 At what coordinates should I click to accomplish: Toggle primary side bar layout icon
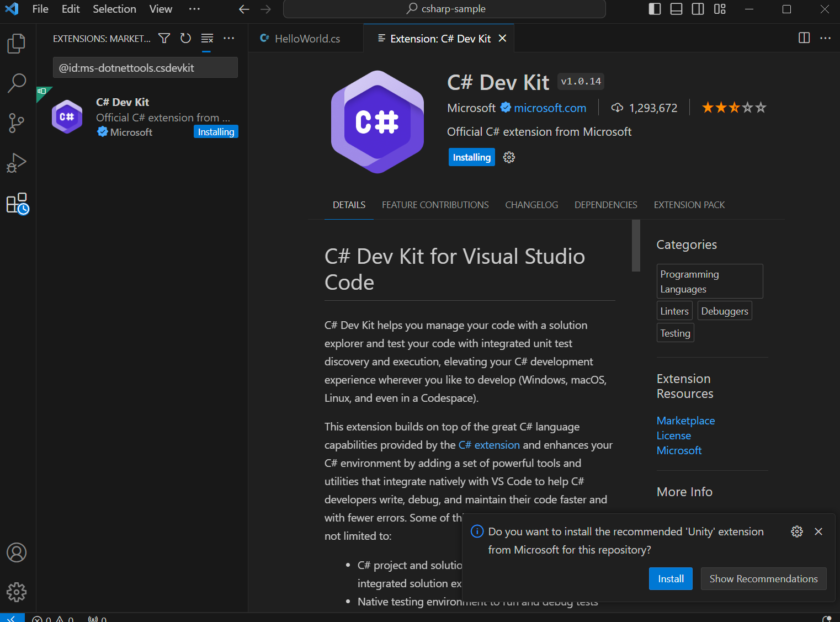point(655,9)
